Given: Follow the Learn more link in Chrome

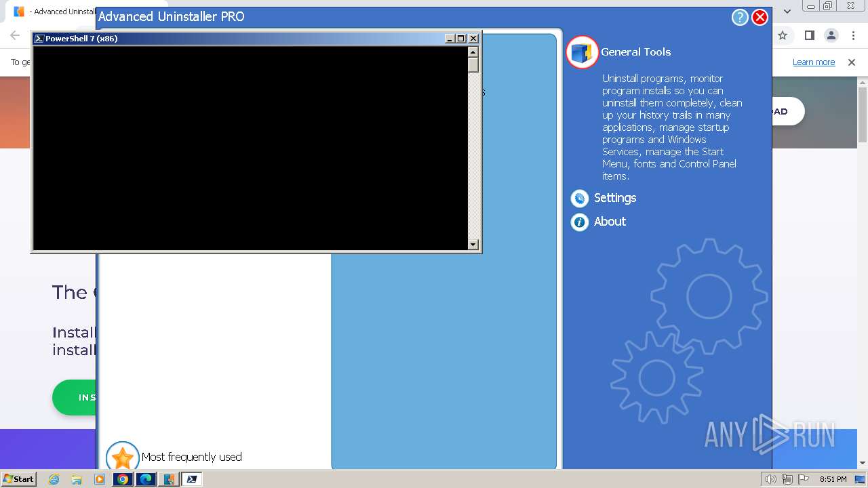Looking at the screenshot, I should (x=814, y=62).
